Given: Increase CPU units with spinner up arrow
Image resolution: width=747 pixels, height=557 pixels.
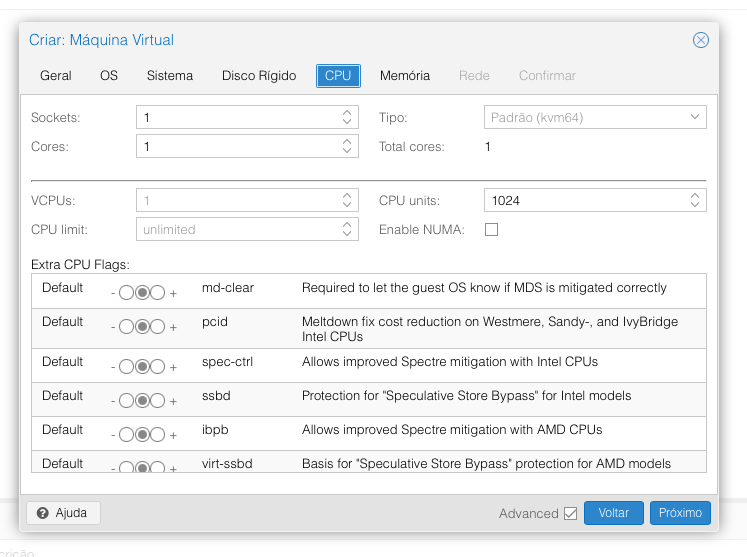Looking at the screenshot, I should pyautogui.click(x=695, y=196).
